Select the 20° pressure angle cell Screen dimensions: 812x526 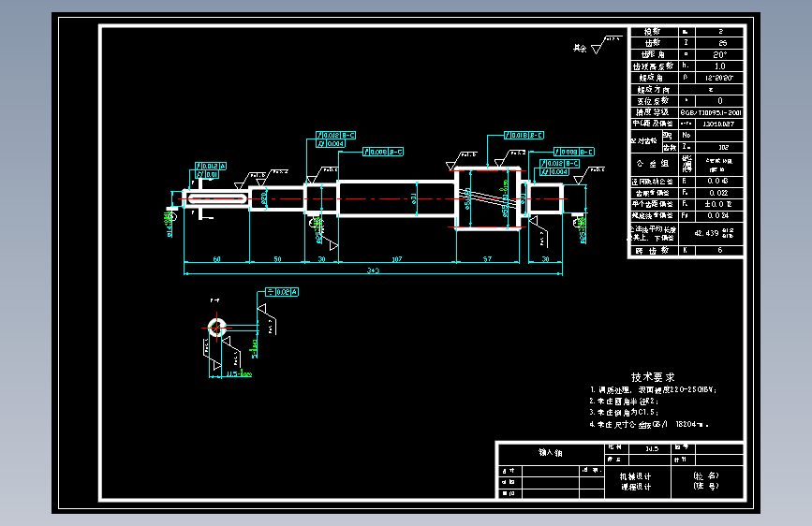pos(720,54)
